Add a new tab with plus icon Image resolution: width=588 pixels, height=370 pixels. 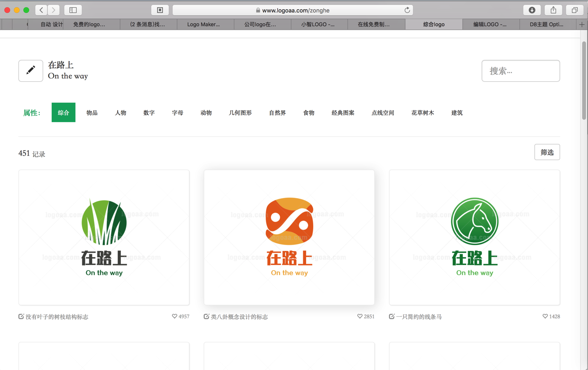click(x=582, y=24)
